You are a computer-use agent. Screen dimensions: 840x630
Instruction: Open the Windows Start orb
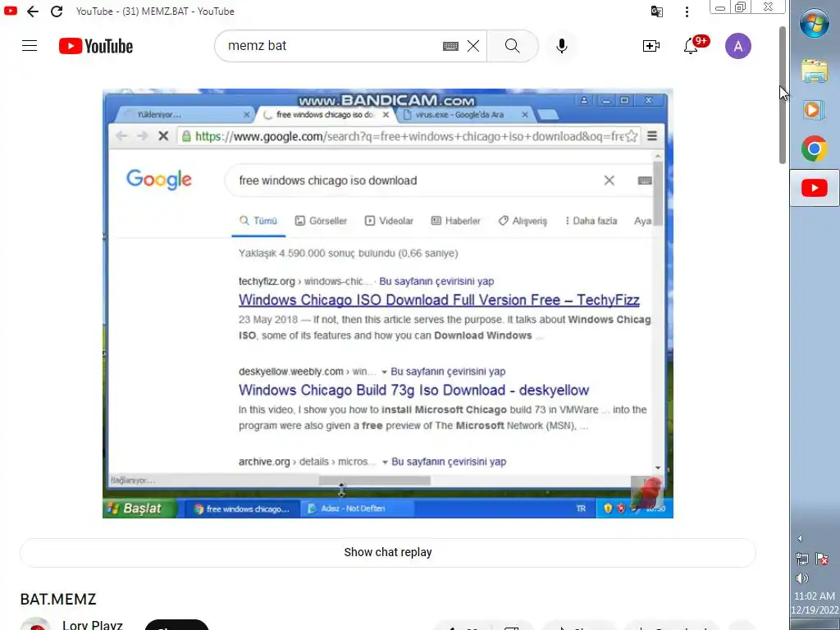coord(815,23)
